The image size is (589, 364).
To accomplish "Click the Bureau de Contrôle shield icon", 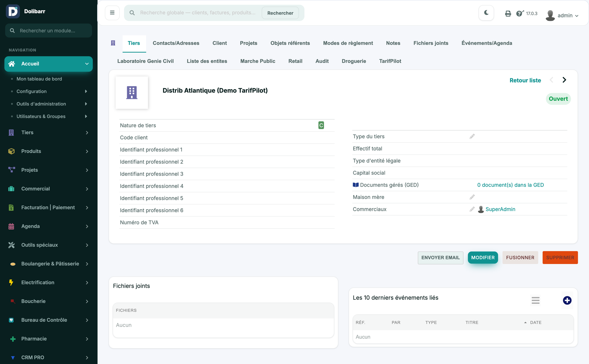I will pyautogui.click(x=11, y=320).
